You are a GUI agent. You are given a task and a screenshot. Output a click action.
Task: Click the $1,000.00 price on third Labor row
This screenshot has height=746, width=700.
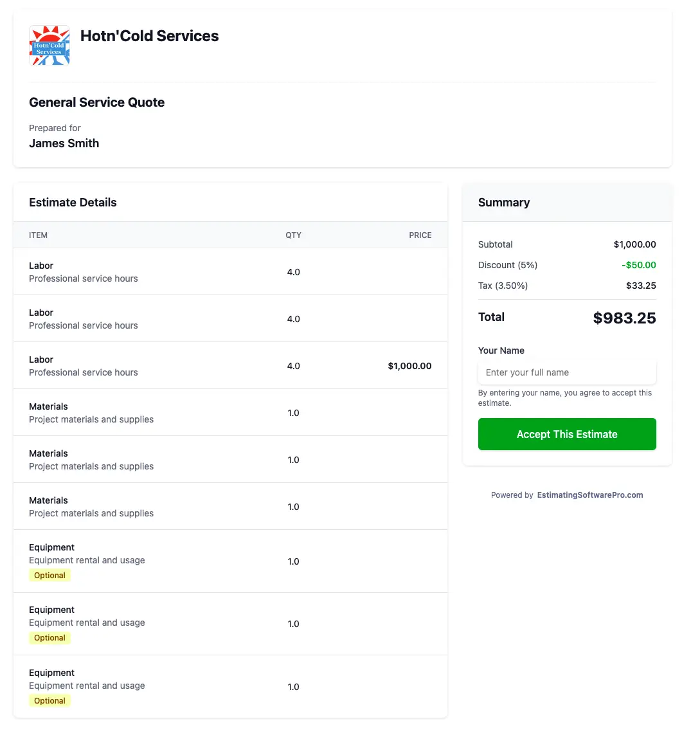(409, 366)
